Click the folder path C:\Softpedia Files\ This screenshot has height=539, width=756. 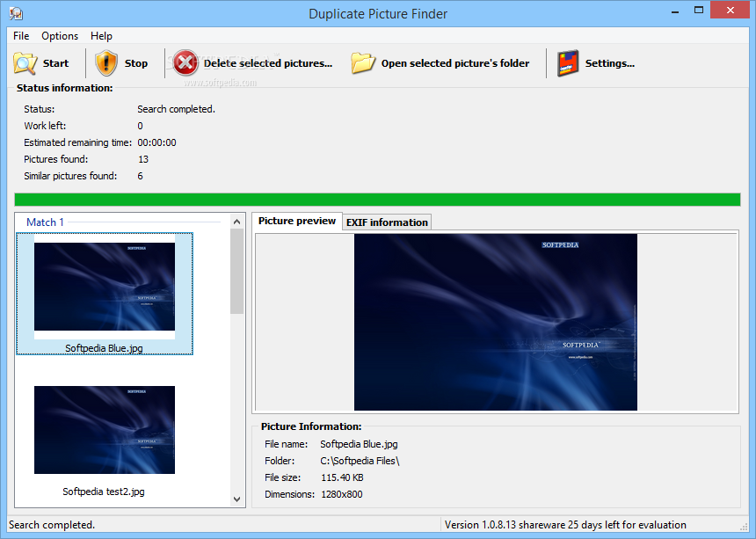pyautogui.click(x=360, y=461)
